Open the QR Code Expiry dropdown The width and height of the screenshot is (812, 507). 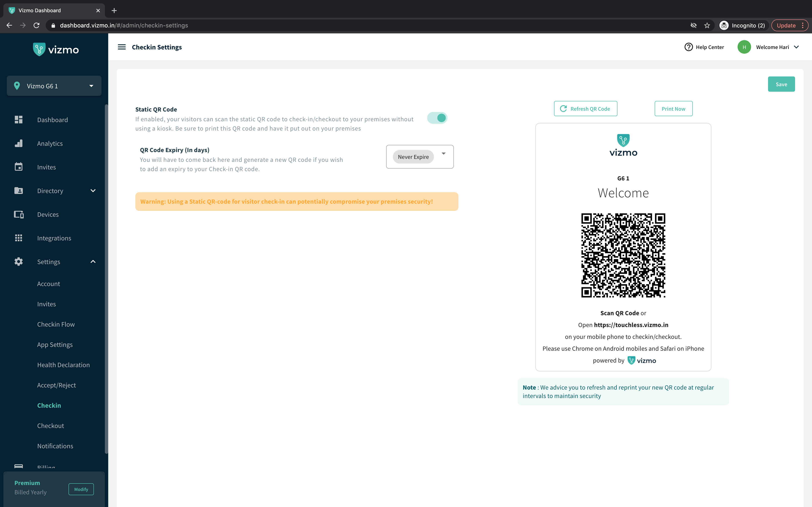click(x=443, y=154)
